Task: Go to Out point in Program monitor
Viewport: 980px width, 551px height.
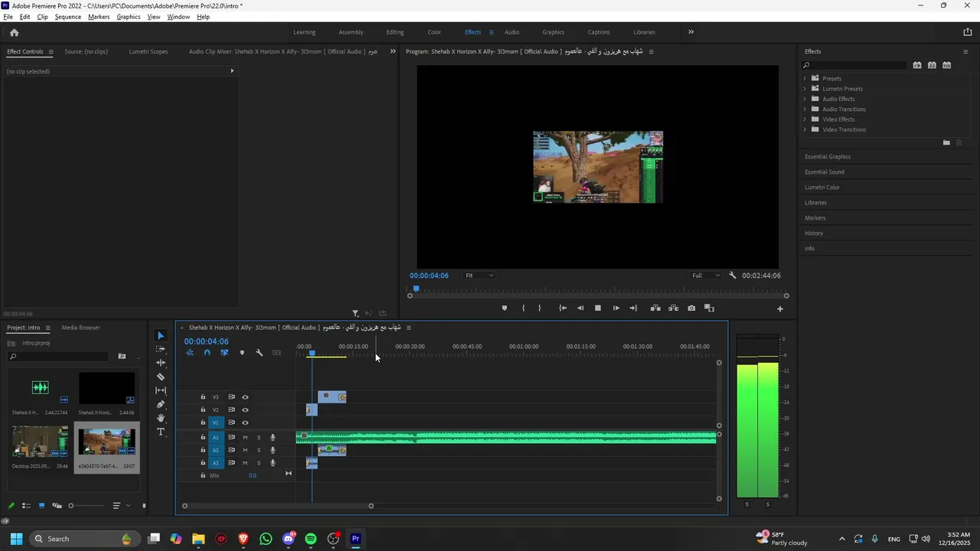Action: (x=633, y=308)
